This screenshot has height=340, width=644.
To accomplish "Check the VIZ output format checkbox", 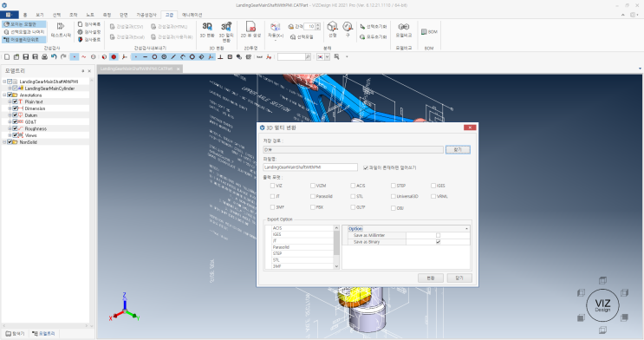I will tap(272, 186).
